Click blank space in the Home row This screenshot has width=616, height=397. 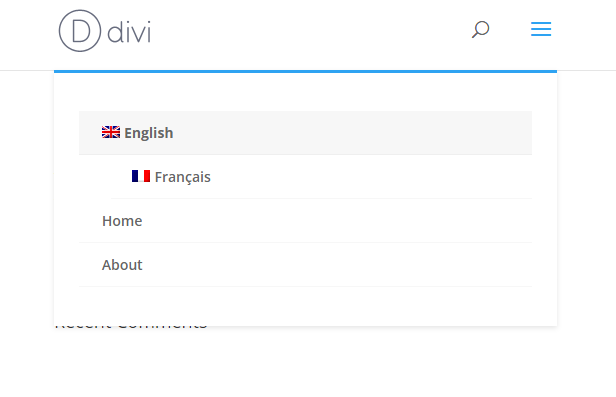[334, 221]
